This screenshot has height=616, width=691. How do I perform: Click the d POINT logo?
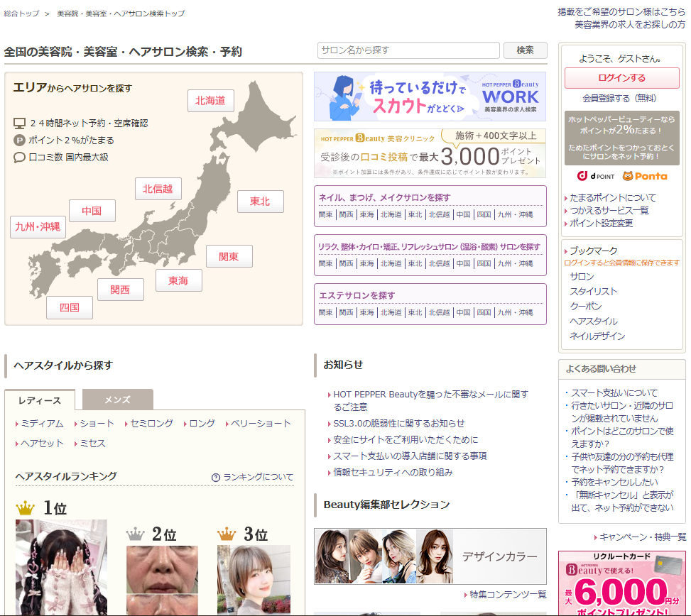click(595, 176)
